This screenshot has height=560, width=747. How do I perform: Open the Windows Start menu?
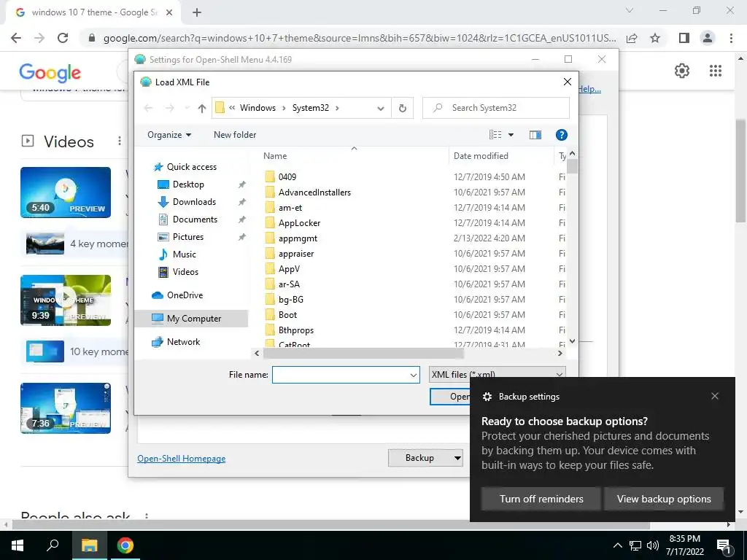click(x=18, y=545)
